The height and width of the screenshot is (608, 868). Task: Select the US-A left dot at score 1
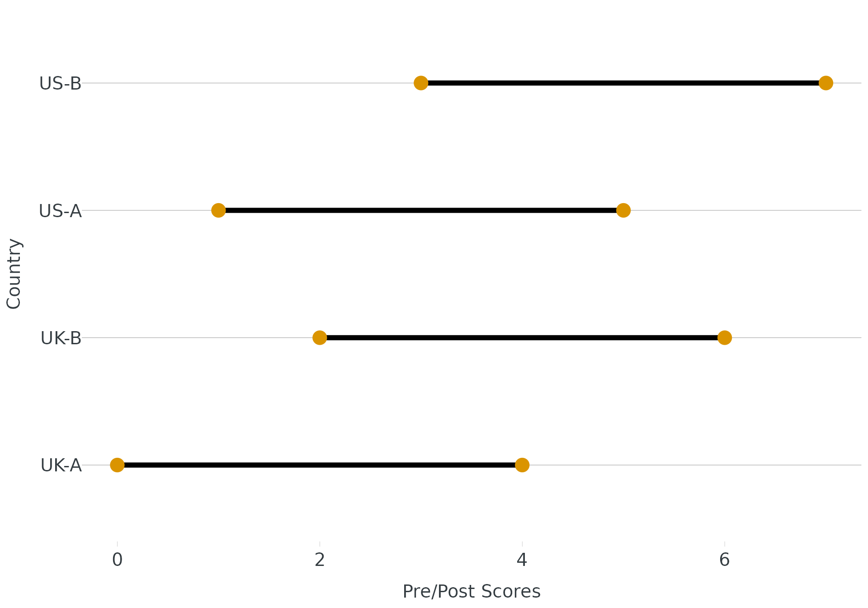pos(218,210)
